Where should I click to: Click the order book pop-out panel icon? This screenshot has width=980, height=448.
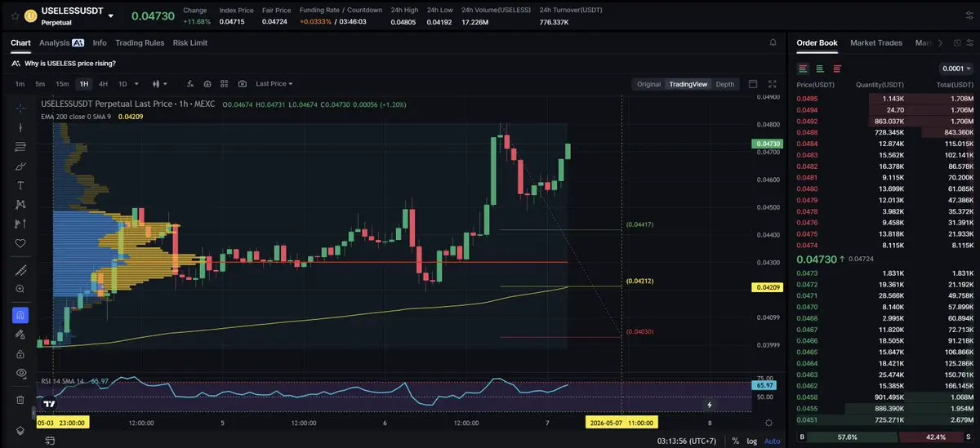(x=957, y=42)
